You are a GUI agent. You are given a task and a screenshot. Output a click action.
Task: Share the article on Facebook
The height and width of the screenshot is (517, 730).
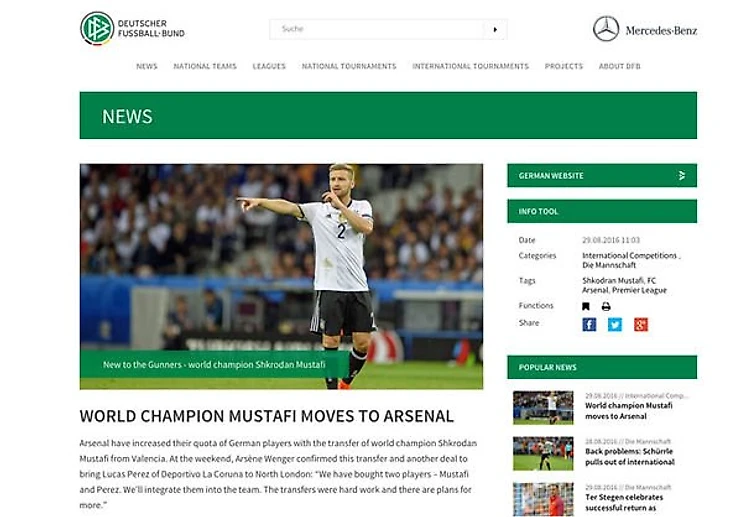589,324
